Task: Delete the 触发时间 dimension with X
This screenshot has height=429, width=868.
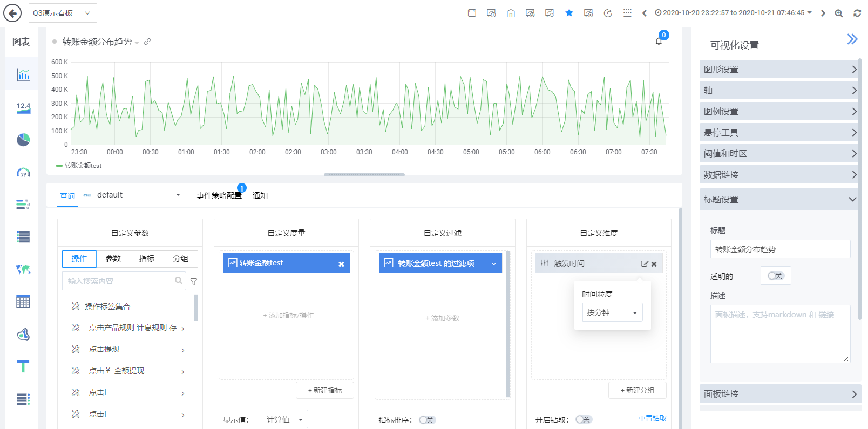Action: 654,264
